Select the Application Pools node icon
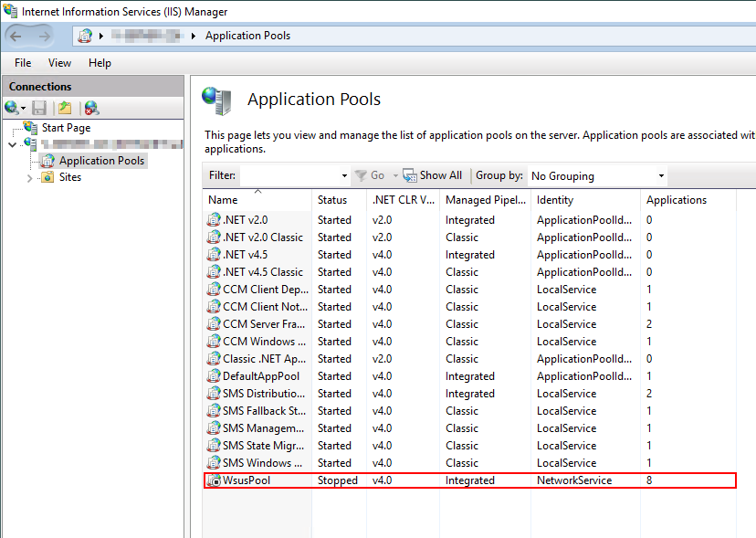This screenshot has height=538, width=756. click(47, 160)
